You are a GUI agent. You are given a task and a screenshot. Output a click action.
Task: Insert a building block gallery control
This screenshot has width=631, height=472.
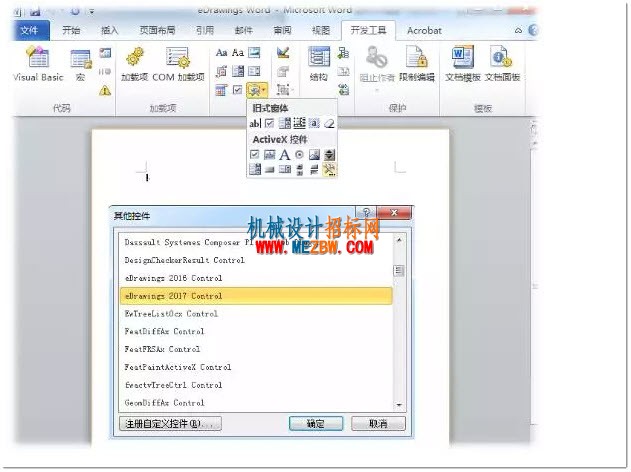221,72
